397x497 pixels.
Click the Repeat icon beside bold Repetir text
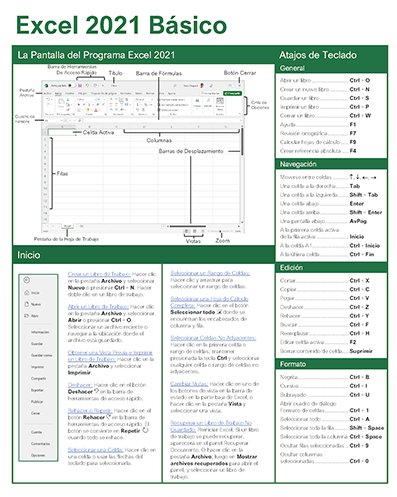(x=145, y=430)
